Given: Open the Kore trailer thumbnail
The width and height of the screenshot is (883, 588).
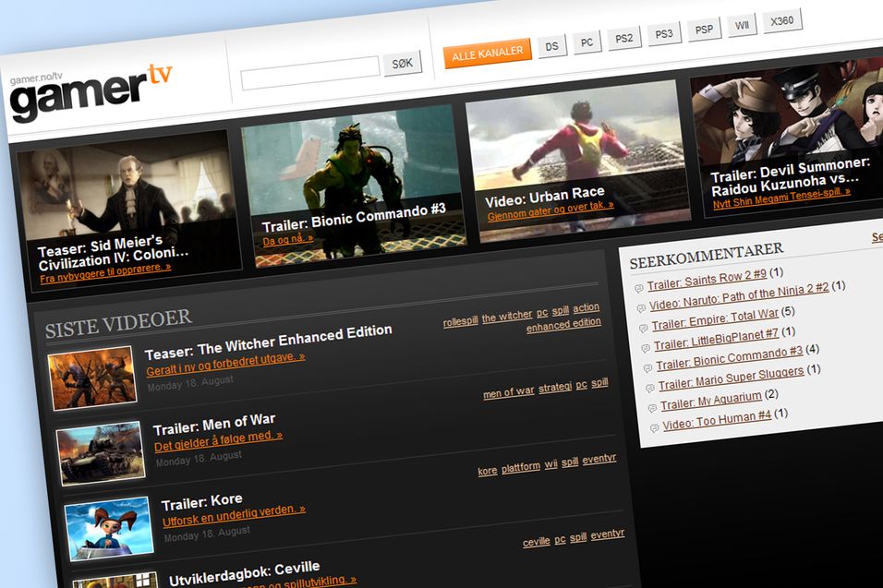Looking at the screenshot, I should [x=109, y=528].
